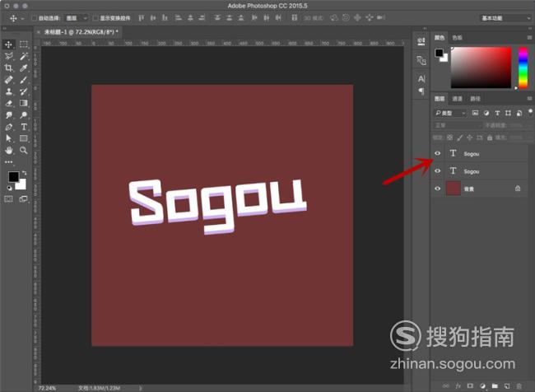Open the blend mode dropdown
The height and width of the screenshot is (392, 535).
(458, 125)
